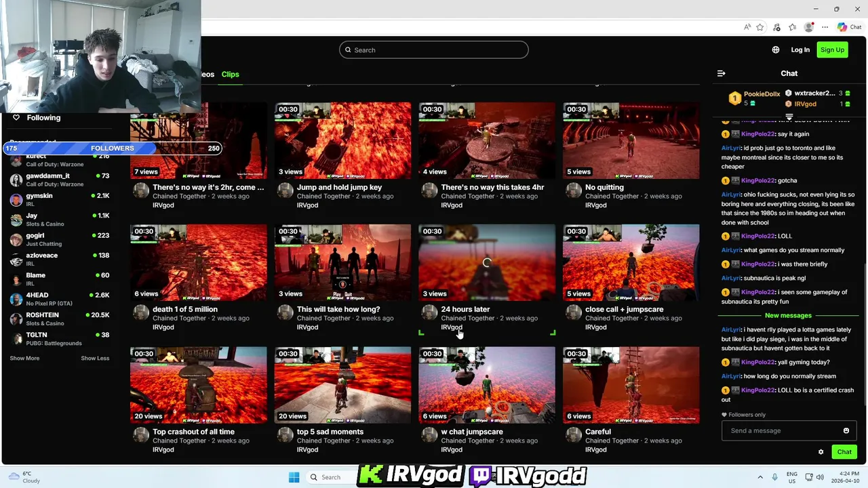This screenshot has width=868, height=488.
Task: Open the ENG US language switcher
Action: [x=792, y=477]
